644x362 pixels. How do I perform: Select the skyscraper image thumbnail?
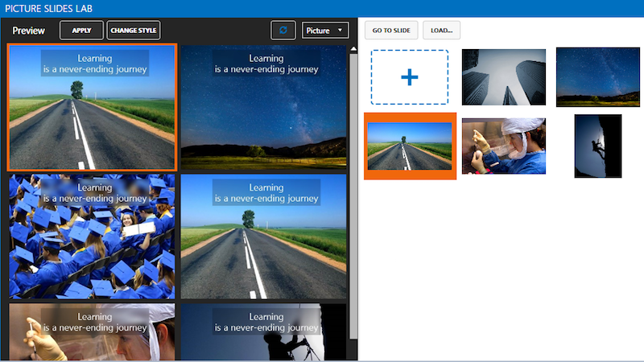click(503, 77)
